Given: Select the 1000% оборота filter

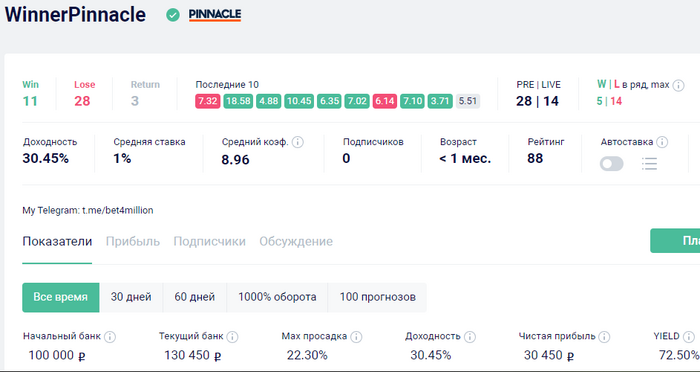Looking at the screenshot, I should (277, 297).
